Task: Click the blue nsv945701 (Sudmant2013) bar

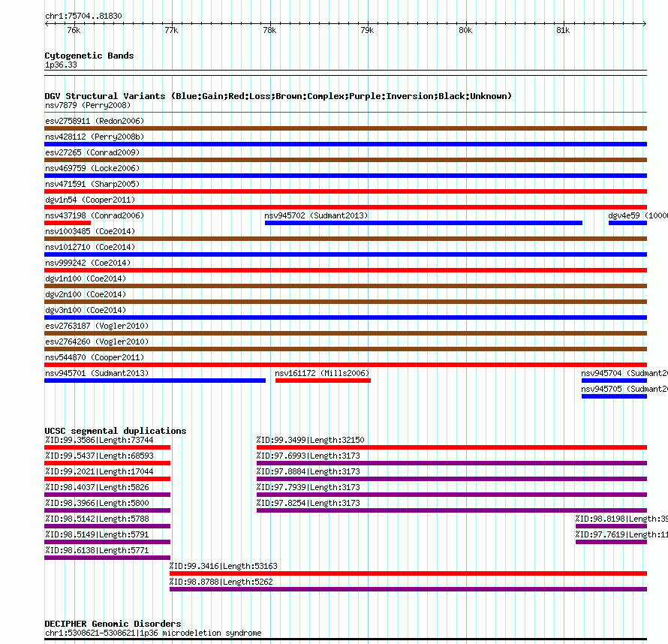Action: point(155,381)
